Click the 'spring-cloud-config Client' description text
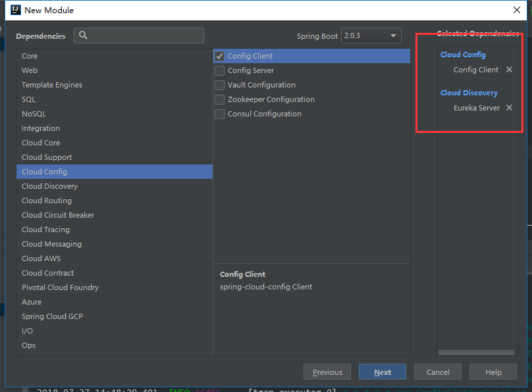Viewport: 532px width, 392px height. [x=266, y=287]
